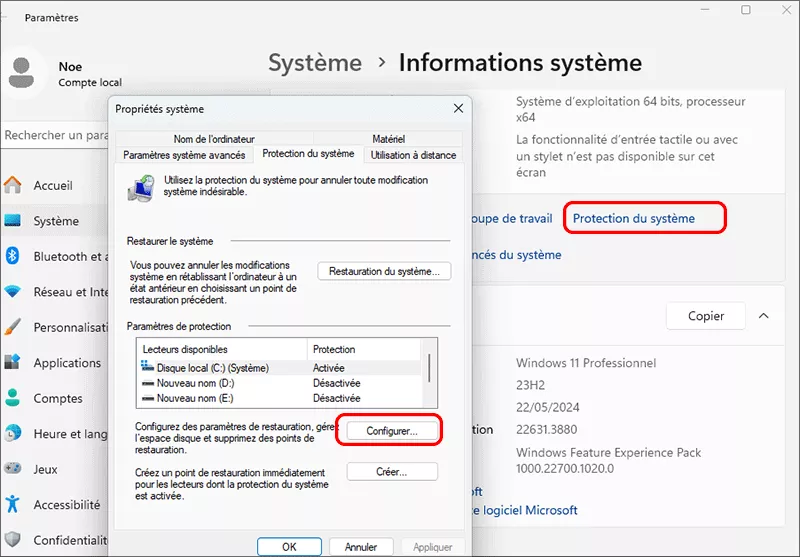
Task: Click the Heure et langue clock icon
Action: 12,433
